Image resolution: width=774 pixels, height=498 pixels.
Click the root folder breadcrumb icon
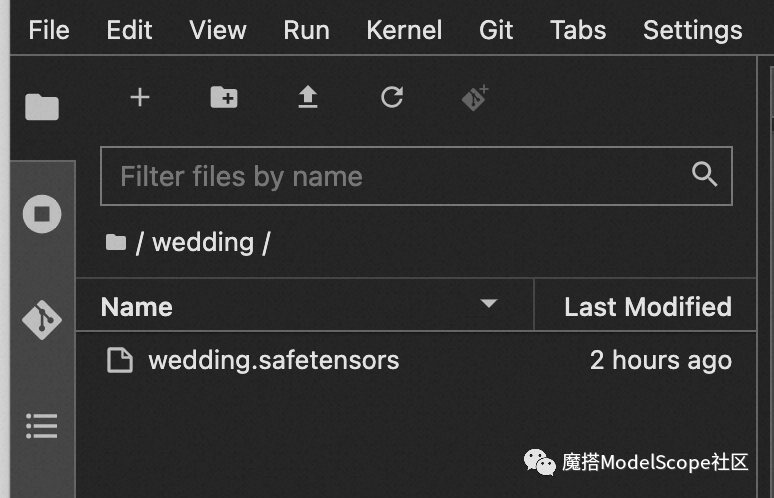click(x=116, y=242)
